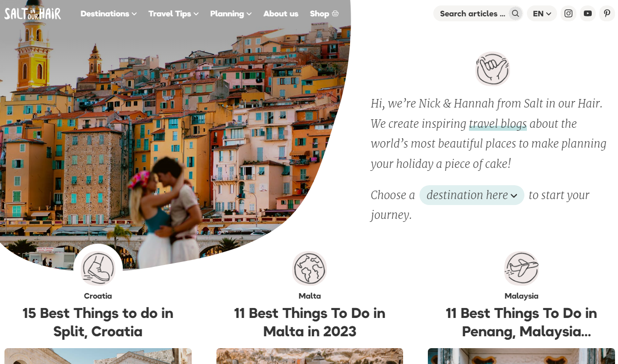618x364 pixels.
Task: Focus the Search articles field
Action: pos(472,13)
